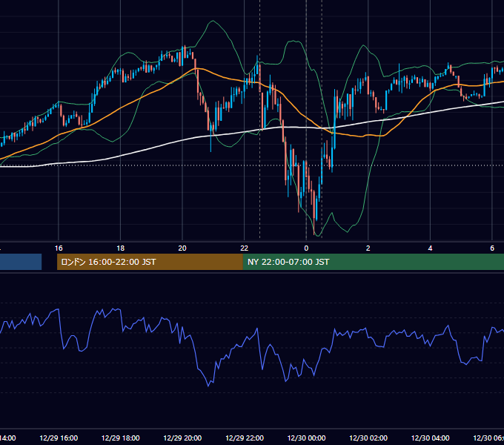The image size is (504, 445).
Task: Click the "16" hour label on the price chart axis
Action: (x=59, y=248)
